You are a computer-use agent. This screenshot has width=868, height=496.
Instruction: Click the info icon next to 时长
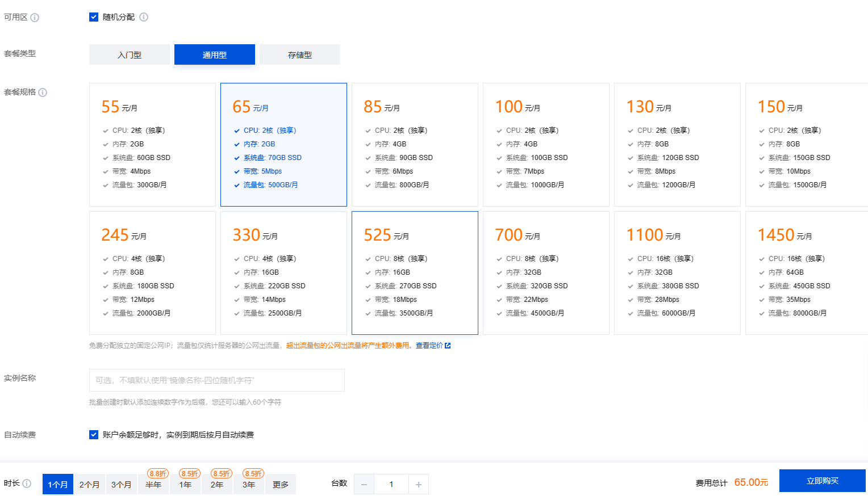point(27,484)
